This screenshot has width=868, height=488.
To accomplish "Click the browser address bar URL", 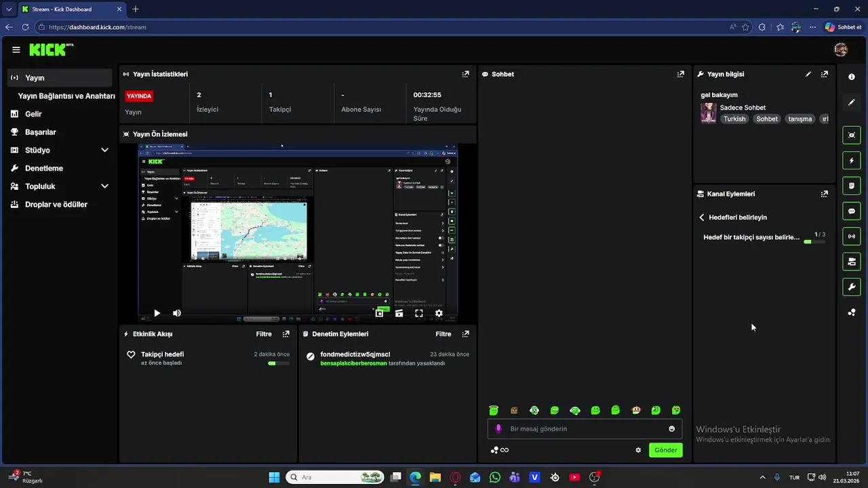I will pos(98,27).
